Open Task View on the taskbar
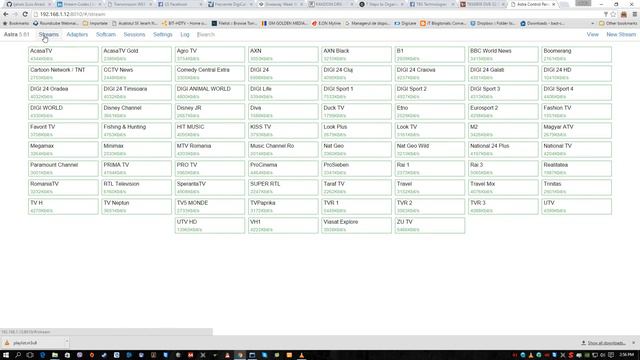640x360 pixels. (x=30, y=355)
